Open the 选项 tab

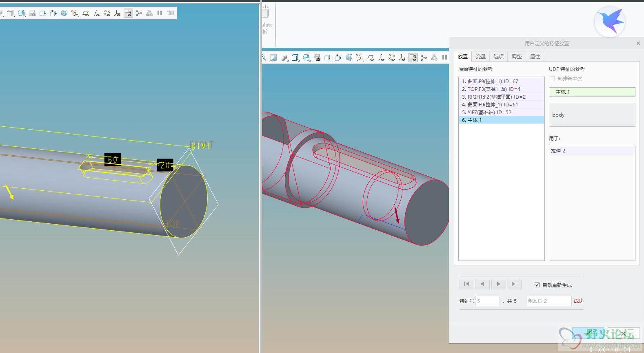[499, 57]
